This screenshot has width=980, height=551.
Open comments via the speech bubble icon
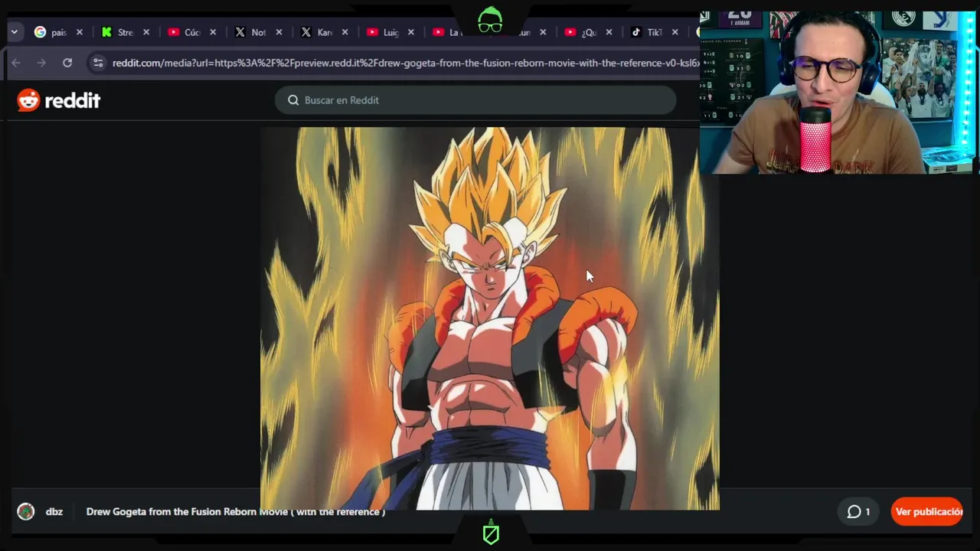pos(854,512)
